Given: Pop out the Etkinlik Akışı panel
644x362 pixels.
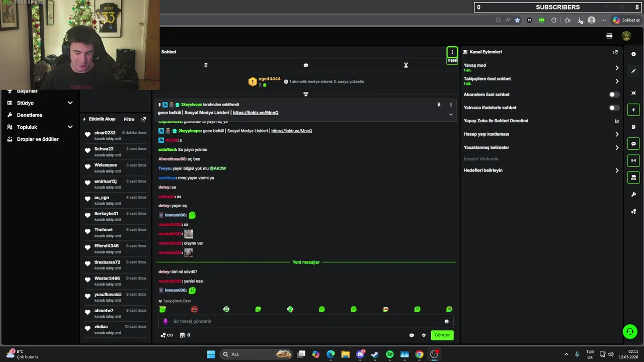Looking at the screenshot, I should (x=143, y=119).
